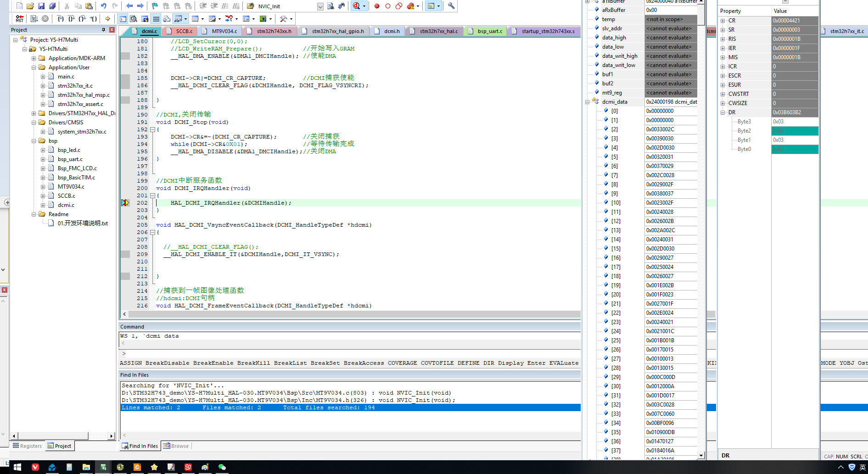
Task: Switch to the Browse output tab
Action: click(176, 446)
